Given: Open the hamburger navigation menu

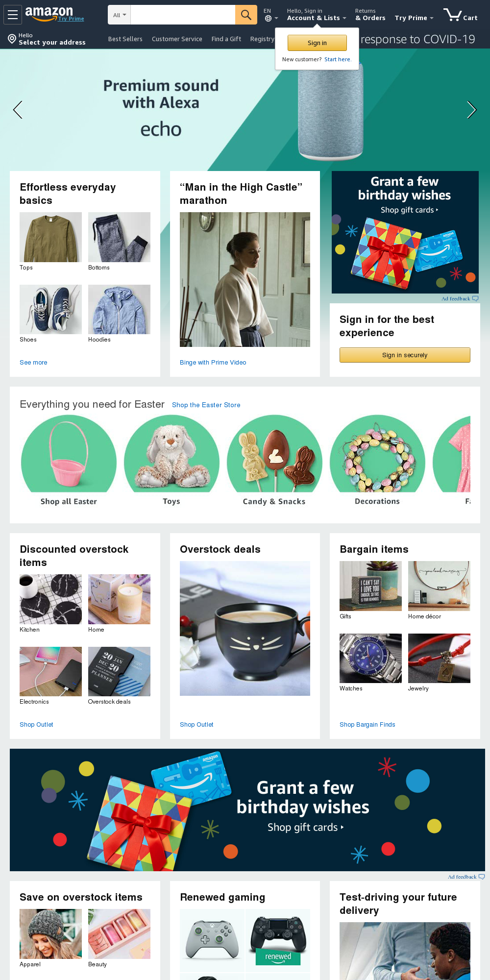Looking at the screenshot, I should coord(13,15).
